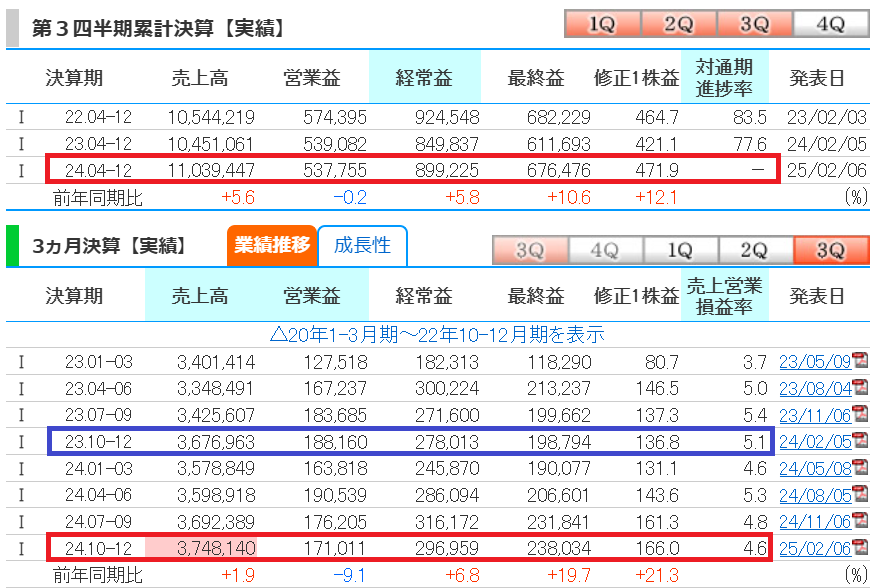Select the 23.10-12 period cell
The image size is (884, 588).
click(98, 442)
